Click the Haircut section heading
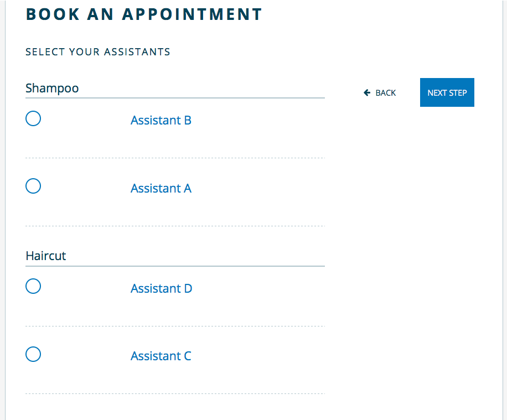 46,256
